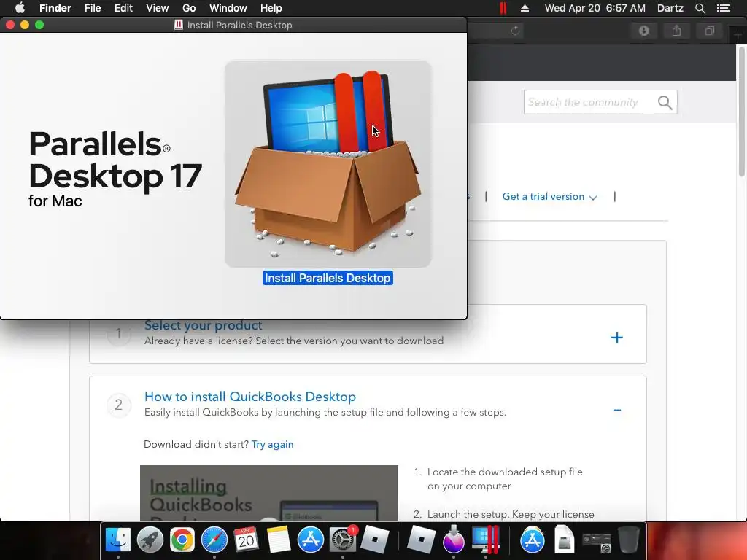The image size is (747, 560).
Task: Click the eject icon in menu bar
Action: click(x=525, y=8)
